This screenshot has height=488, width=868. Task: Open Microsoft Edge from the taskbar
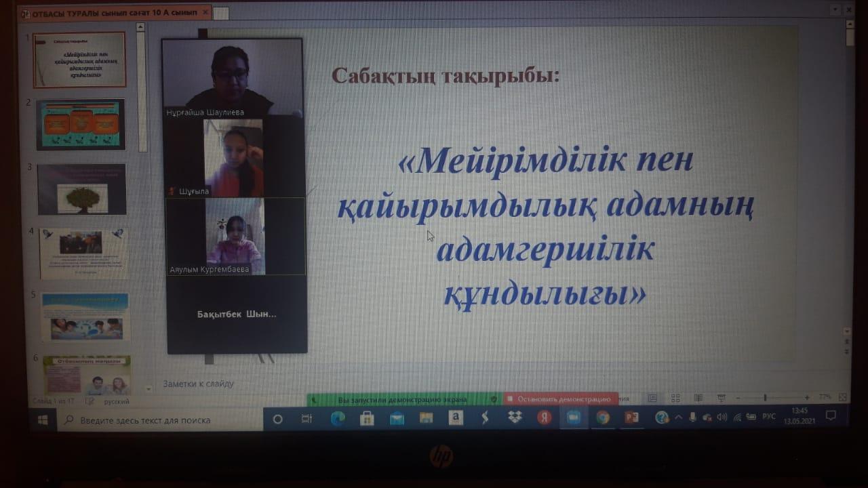(x=337, y=419)
